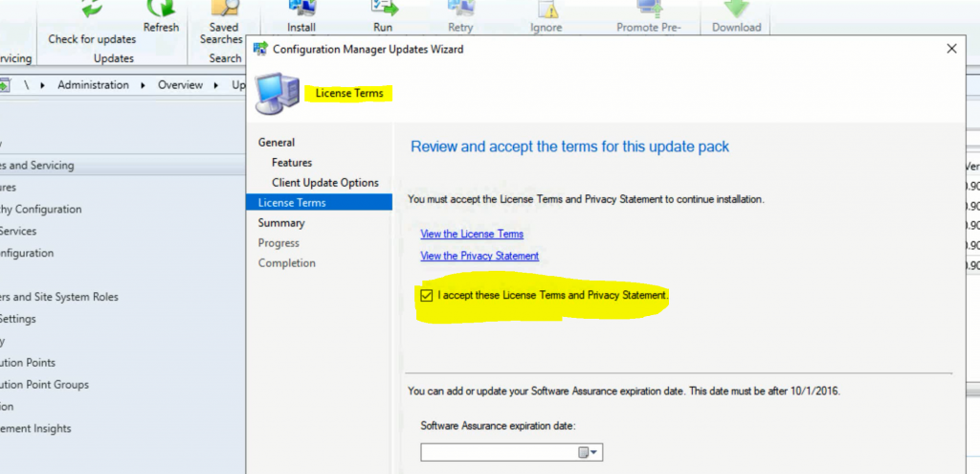Click the wizard title bar icon
Image resolution: width=980 pixels, height=474 pixels.
click(x=260, y=49)
